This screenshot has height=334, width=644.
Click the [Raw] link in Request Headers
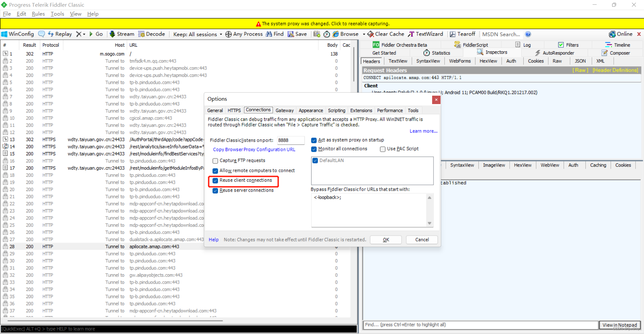click(580, 70)
